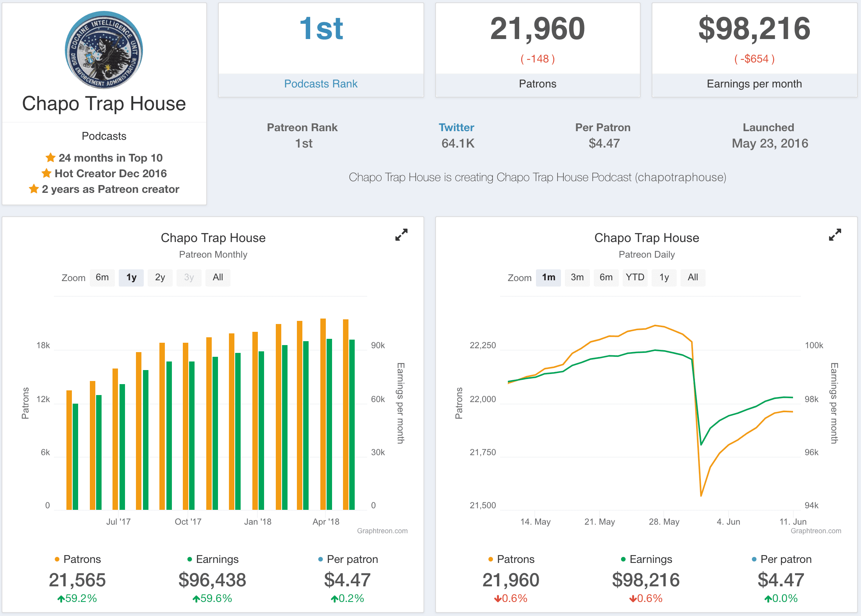
Task: Expand the Patreon Daily chart fullscreen
Action: tap(835, 235)
